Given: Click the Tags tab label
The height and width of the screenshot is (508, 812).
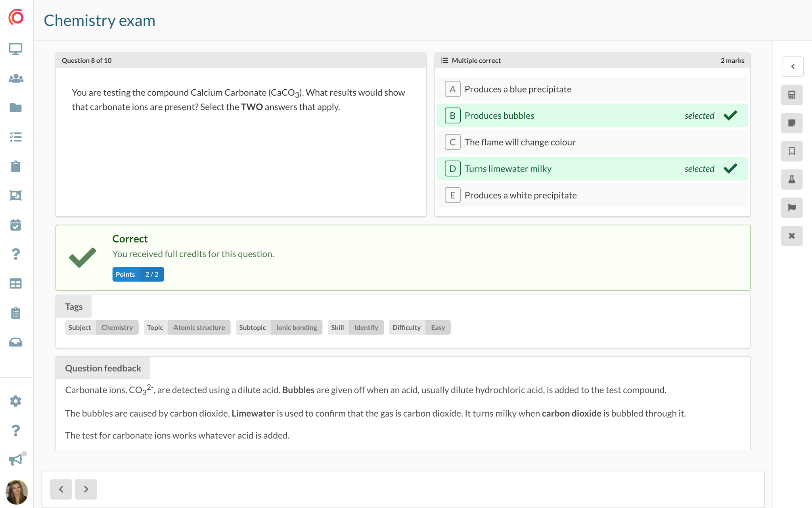Looking at the screenshot, I should pos(74,307).
